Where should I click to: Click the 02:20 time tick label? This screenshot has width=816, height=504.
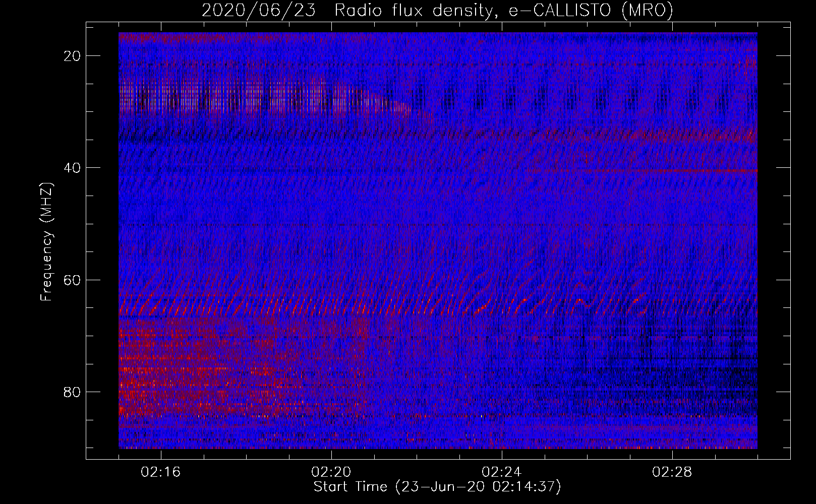(331, 472)
